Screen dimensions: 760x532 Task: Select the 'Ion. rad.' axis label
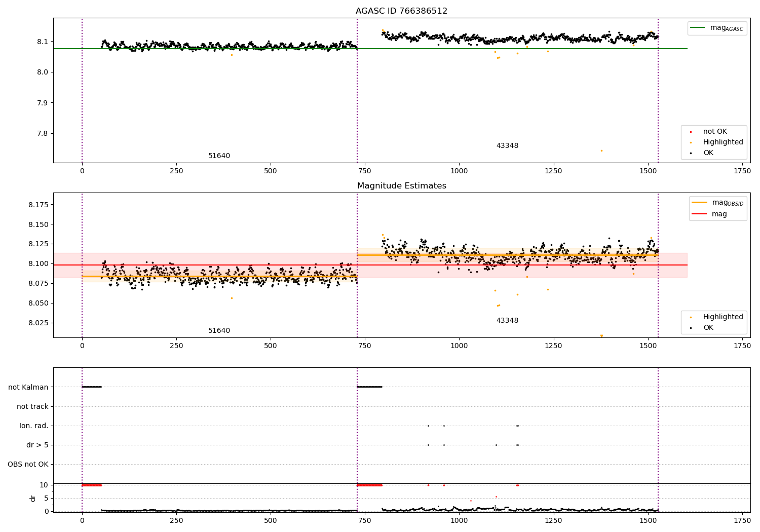34,426
